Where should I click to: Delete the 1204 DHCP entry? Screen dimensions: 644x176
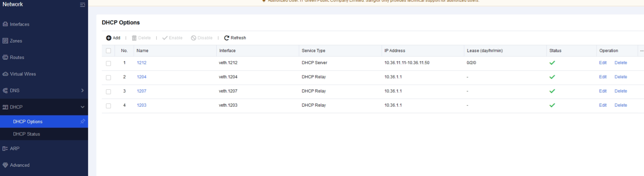(621, 77)
